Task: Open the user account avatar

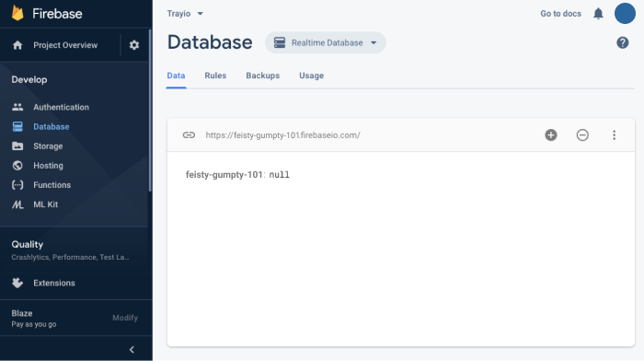Action: click(x=625, y=13)
